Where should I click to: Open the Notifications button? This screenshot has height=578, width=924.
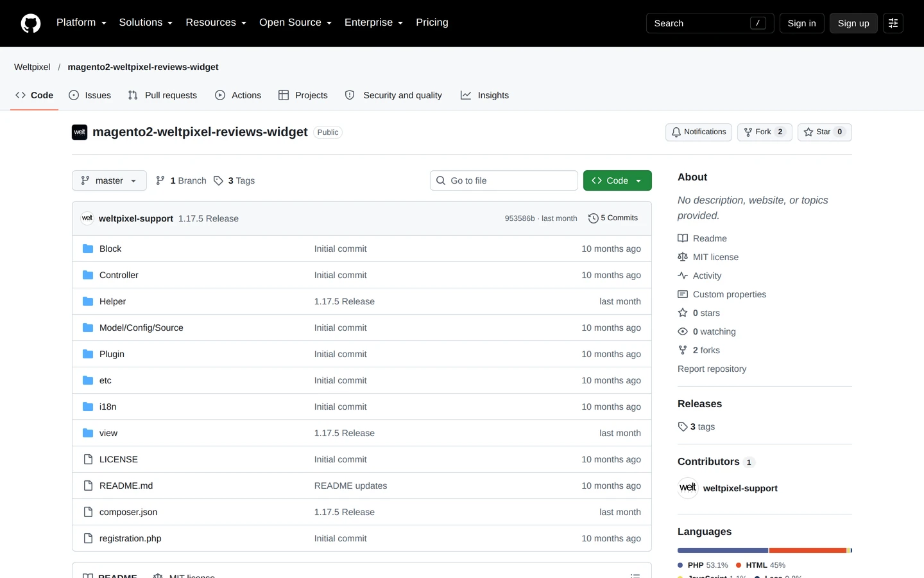pyautogui.click(x=699, y=132)
